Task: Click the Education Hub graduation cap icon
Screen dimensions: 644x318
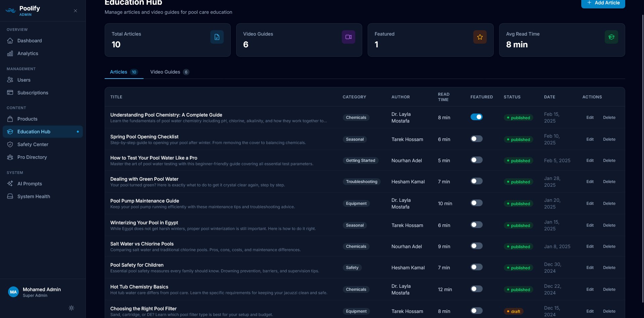Action: [10, 132]
